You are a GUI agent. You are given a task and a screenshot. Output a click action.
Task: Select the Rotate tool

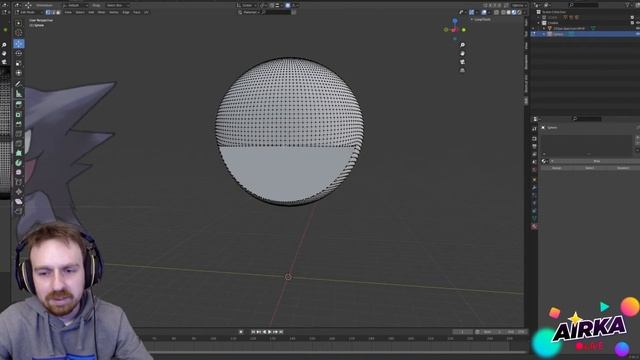[18, 53]
